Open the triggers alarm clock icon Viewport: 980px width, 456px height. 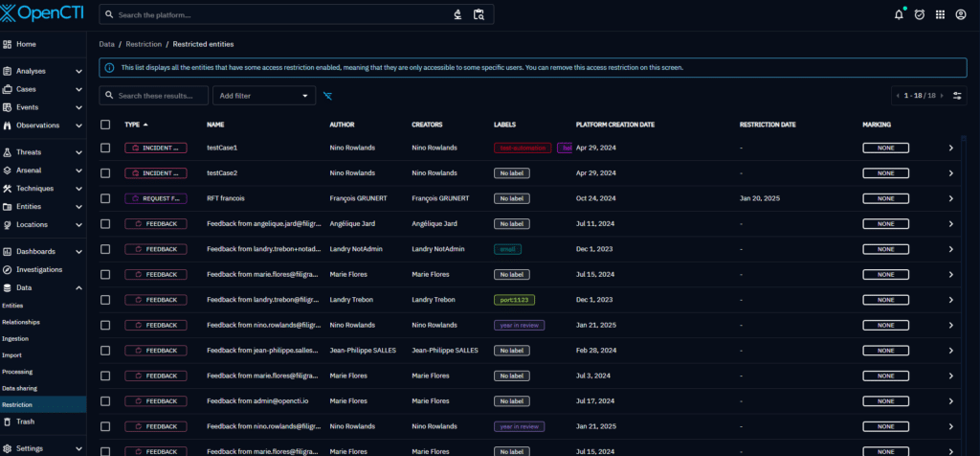pos(919,14)
